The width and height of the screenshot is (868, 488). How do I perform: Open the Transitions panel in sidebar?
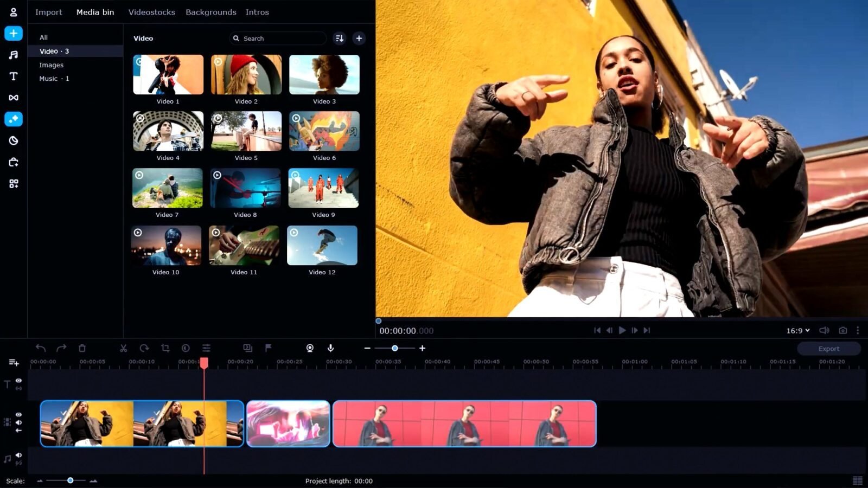pos(14,98)
